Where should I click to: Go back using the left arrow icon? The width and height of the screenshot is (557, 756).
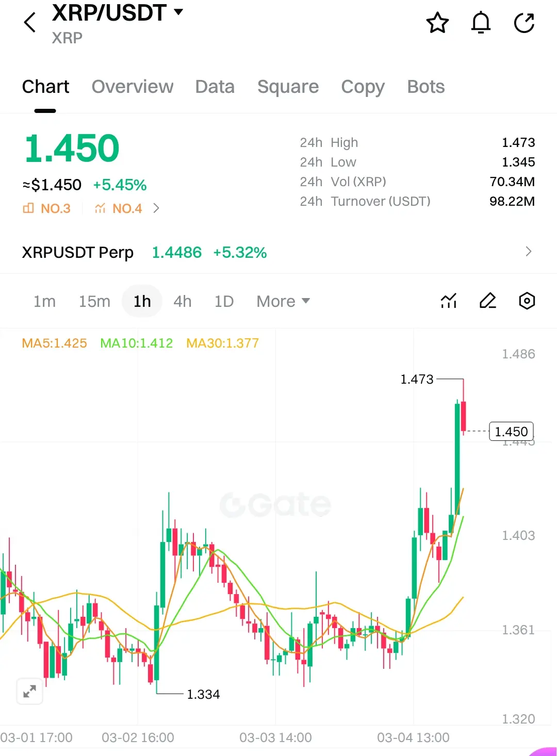30,23
